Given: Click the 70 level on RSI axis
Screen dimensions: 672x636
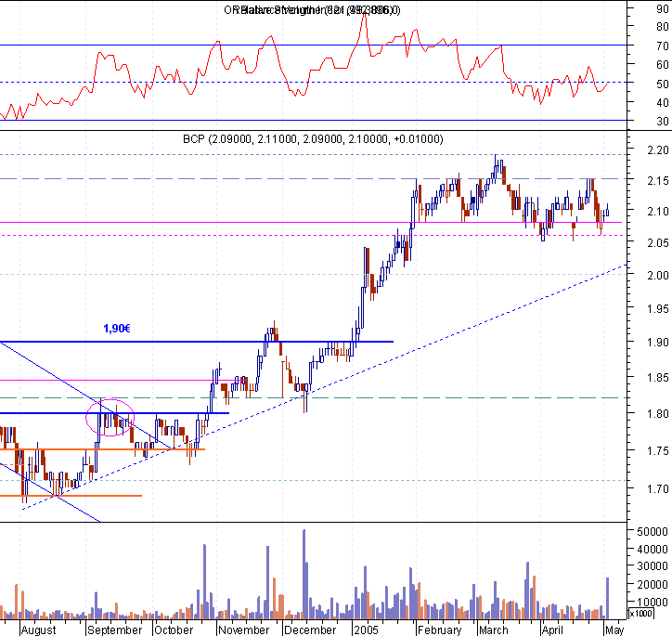Looking at the screenshot, I should coord(662,45).
